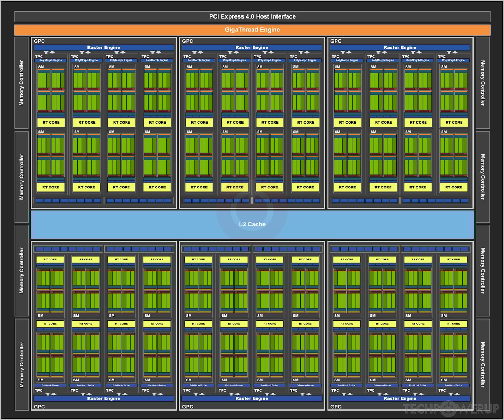This screenshot has height=420, width=504.
Task: Click the GPC label of the top-middle cluster
Action: coord(188,41)
